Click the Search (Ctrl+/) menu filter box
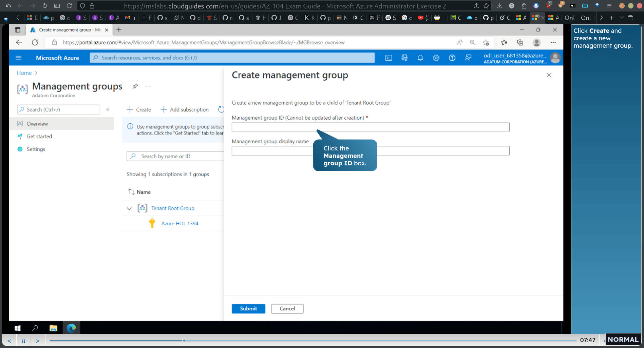The height and width of the screenshot is (348, 644). coord(58,109)
